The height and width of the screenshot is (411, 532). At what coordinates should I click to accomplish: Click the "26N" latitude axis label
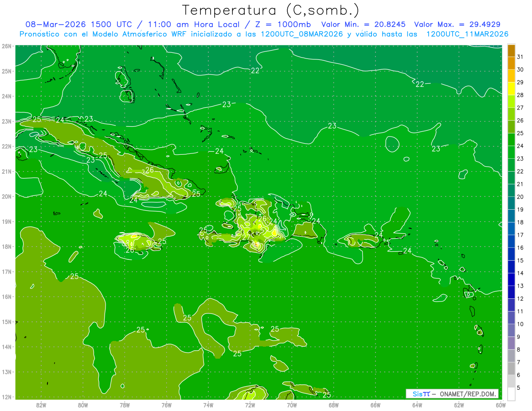pos(7,46)
